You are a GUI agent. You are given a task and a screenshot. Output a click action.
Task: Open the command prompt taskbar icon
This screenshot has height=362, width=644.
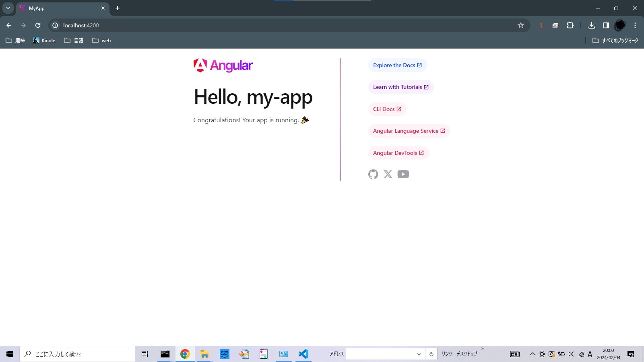[x=165, y=354]
